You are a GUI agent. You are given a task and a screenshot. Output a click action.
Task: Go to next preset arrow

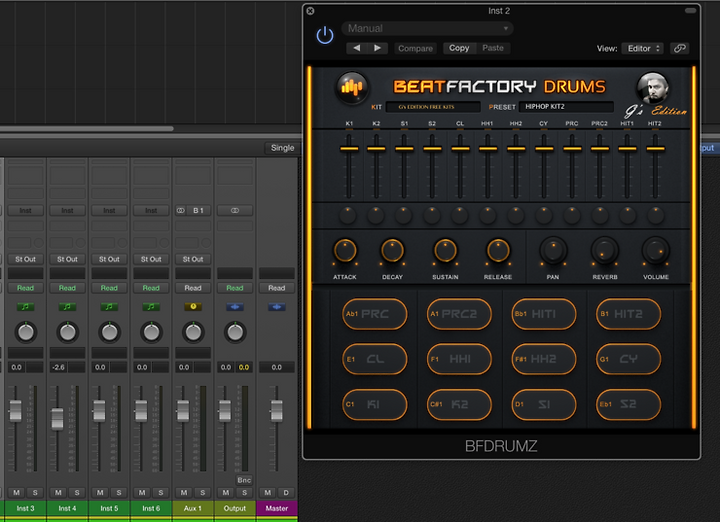click(377, 48)
